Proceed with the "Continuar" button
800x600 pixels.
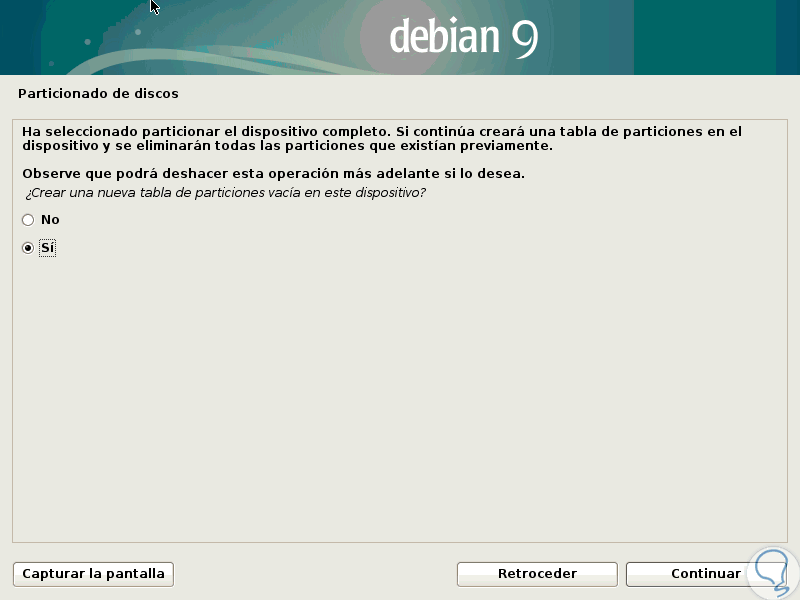click(x=706, y=574)
